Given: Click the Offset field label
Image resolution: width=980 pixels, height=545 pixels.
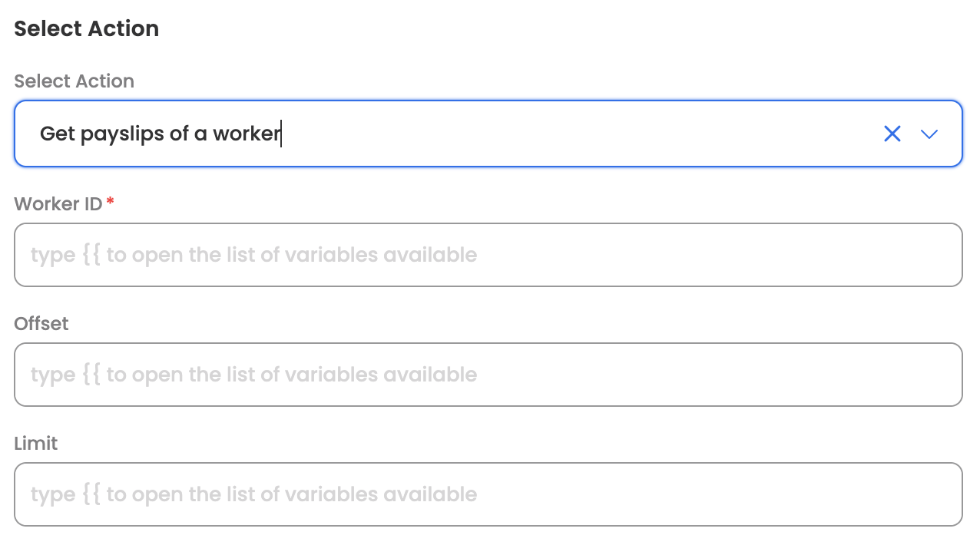Looking at the screenshot, I should coord(41,324).
